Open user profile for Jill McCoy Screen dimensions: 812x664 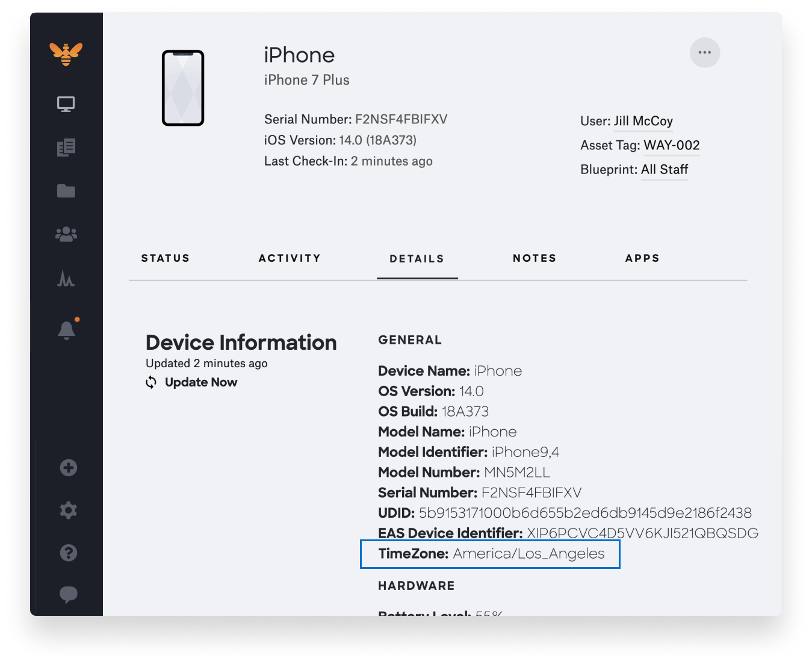(643, 121)
